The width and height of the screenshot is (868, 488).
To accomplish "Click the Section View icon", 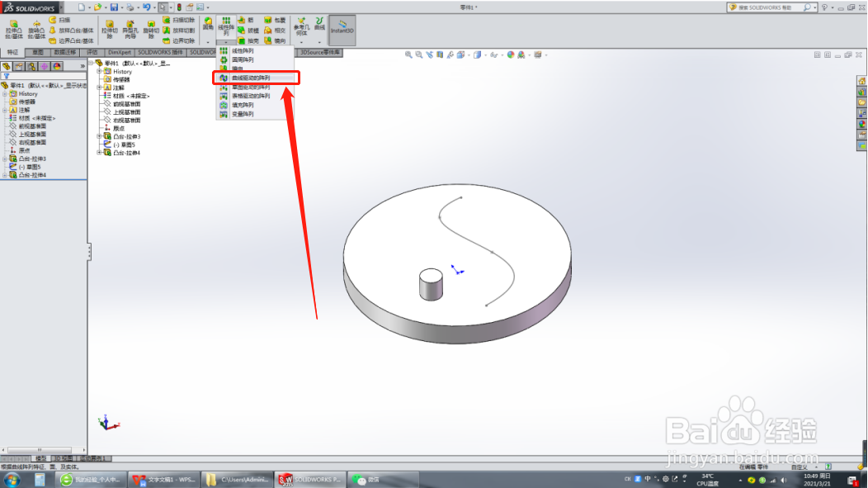I will (440, 54).
